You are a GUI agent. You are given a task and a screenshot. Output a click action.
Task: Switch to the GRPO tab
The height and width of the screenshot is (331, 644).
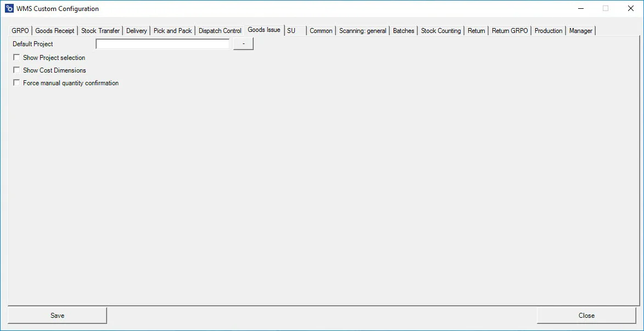pyautogui.click(x=20, y=31)
